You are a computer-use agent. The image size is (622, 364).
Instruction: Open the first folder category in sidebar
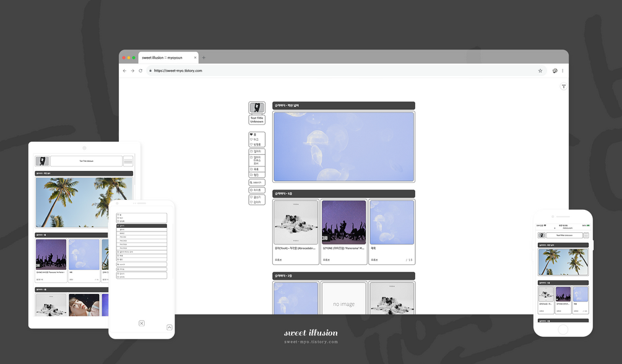click(x=257, y=151)
